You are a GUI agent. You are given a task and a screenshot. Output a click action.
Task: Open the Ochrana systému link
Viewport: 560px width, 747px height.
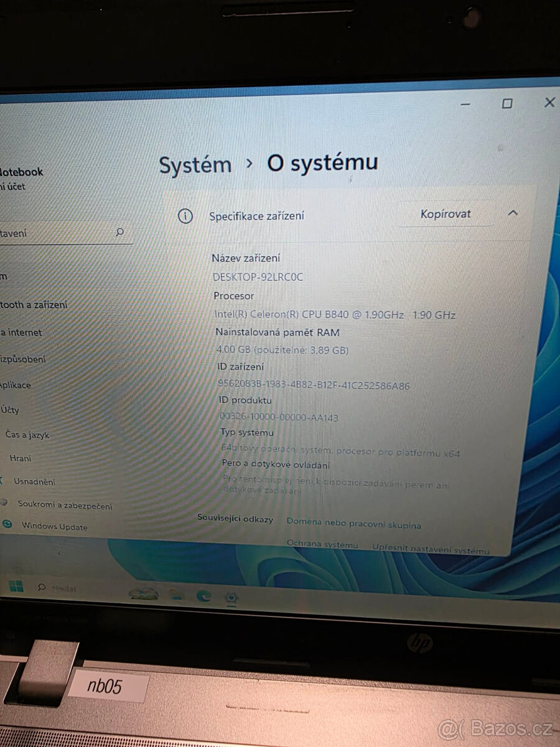(322, 544)
